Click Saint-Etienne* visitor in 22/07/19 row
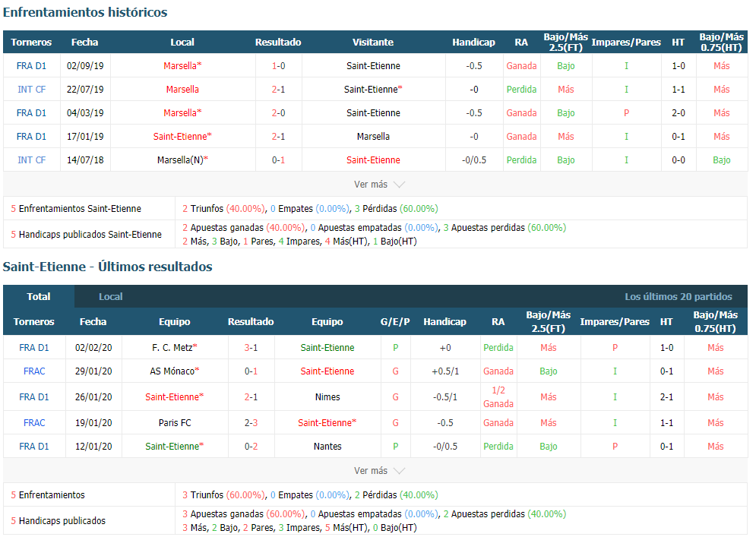Screen dimensions: 756x537 click(373, 90)
